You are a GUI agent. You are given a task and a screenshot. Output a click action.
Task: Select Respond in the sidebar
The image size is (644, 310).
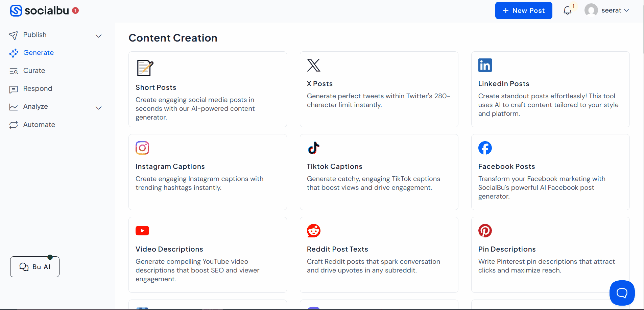(x=37, y=88)
